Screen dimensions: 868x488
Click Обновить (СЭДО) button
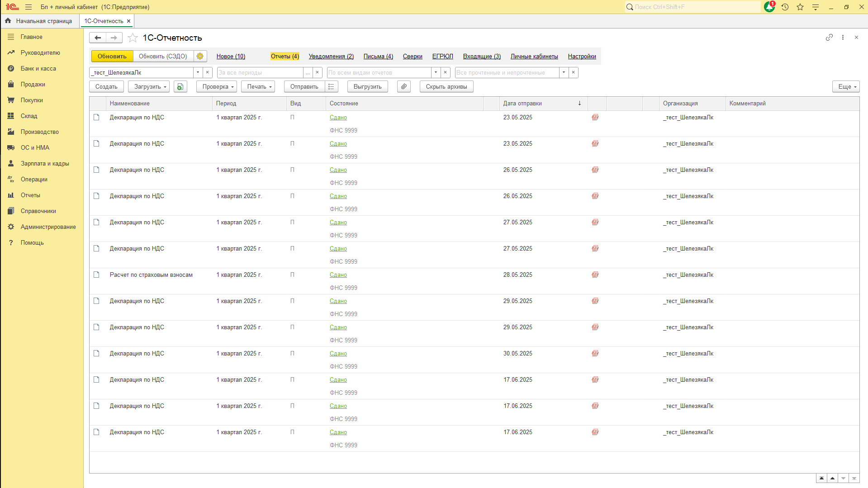click(163, 56)
